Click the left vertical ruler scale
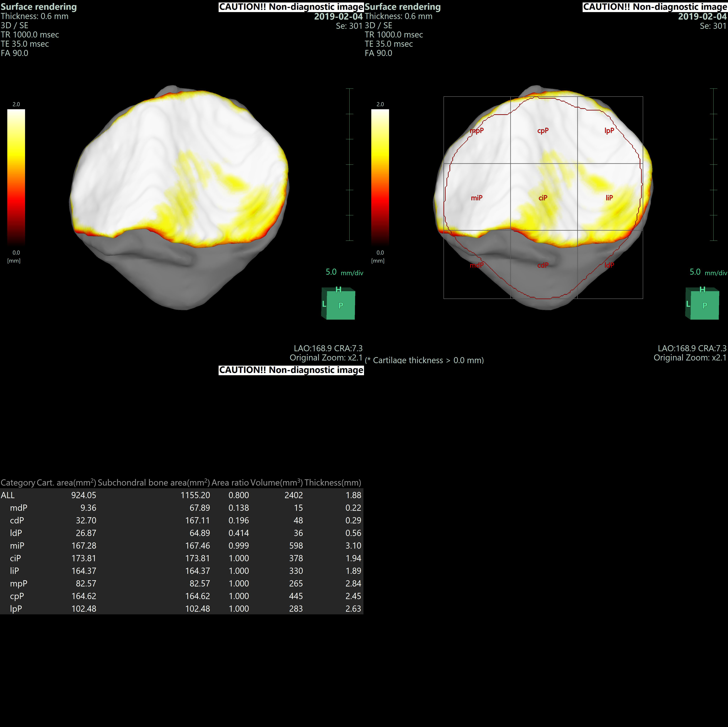 click(350, 165)
